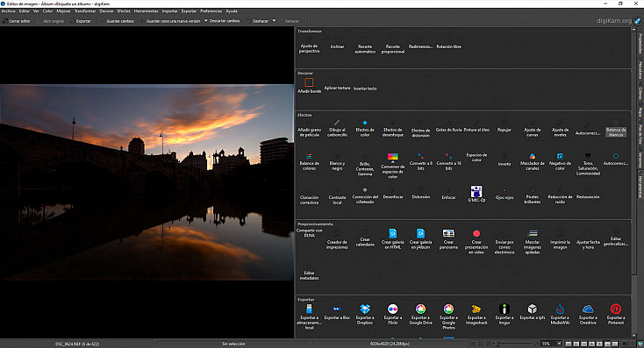This screenshot has width=644, height=348.
Task: Open Efectos de color tool
Action: (x=365, y=129)
